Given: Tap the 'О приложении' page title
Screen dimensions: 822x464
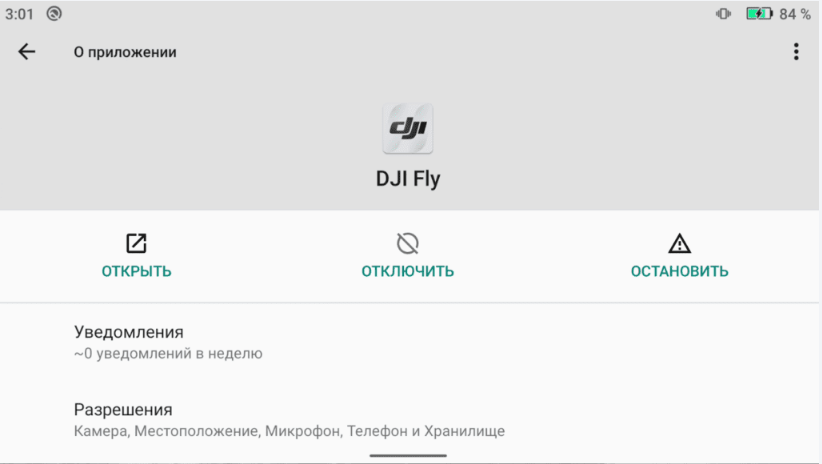Looking at the screenshot, I should tap(125, 52).
